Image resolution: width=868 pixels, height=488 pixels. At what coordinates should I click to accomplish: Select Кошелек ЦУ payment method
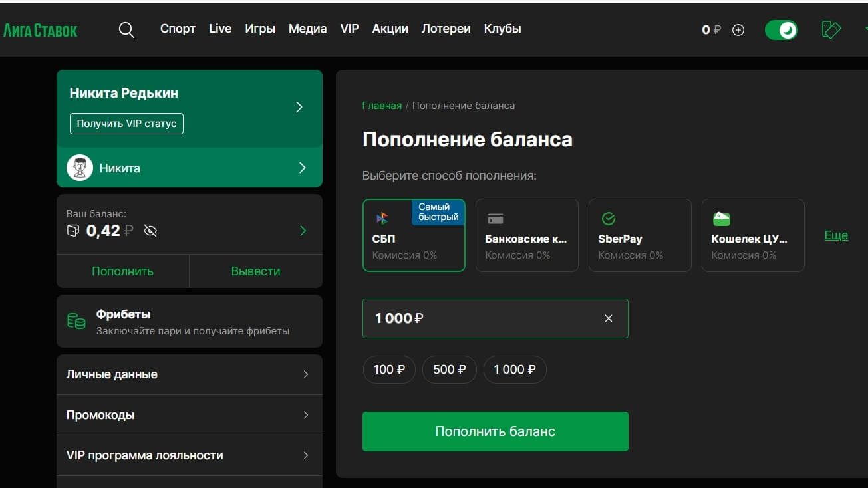click(753, 235)
